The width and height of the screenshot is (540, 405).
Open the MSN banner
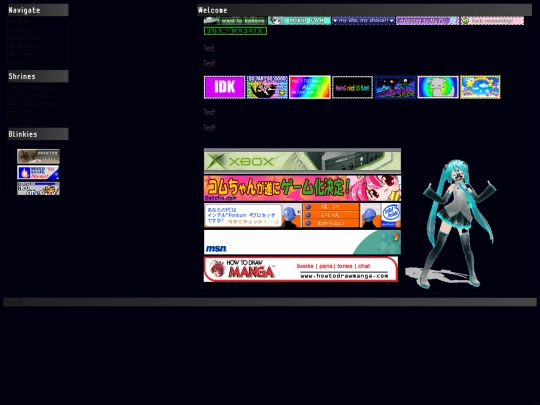pyautogui.click(x=302, y=242)
